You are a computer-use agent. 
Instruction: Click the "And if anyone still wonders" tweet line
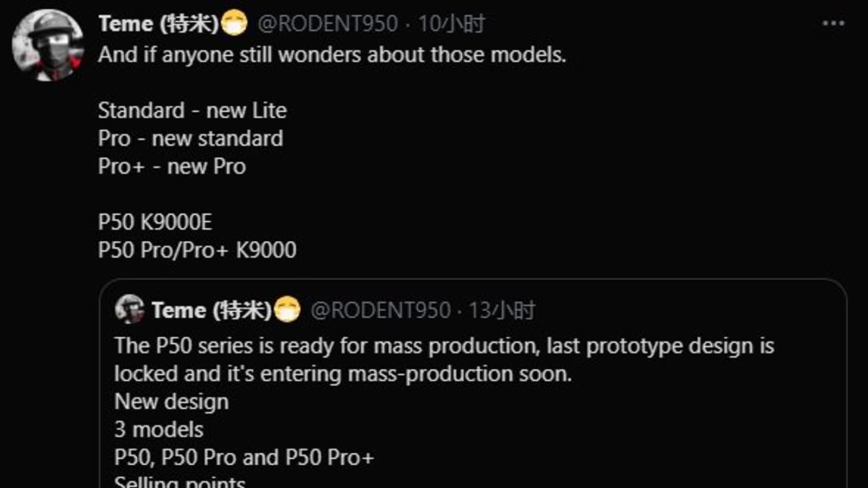332,55
